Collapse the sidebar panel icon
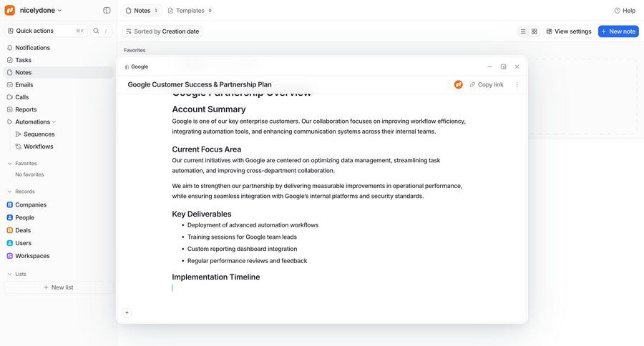 click(x=107, y=11)
